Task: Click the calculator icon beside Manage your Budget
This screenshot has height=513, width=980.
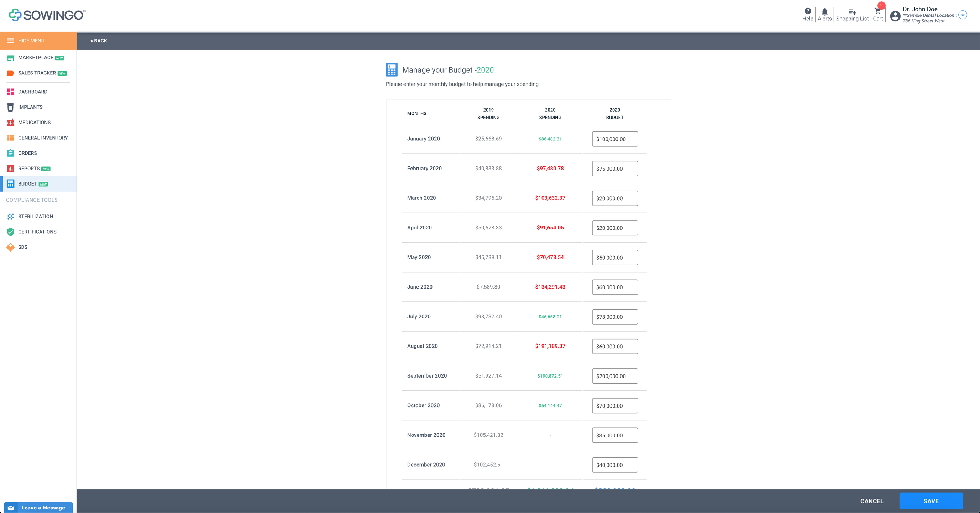Action: [392, 70]
